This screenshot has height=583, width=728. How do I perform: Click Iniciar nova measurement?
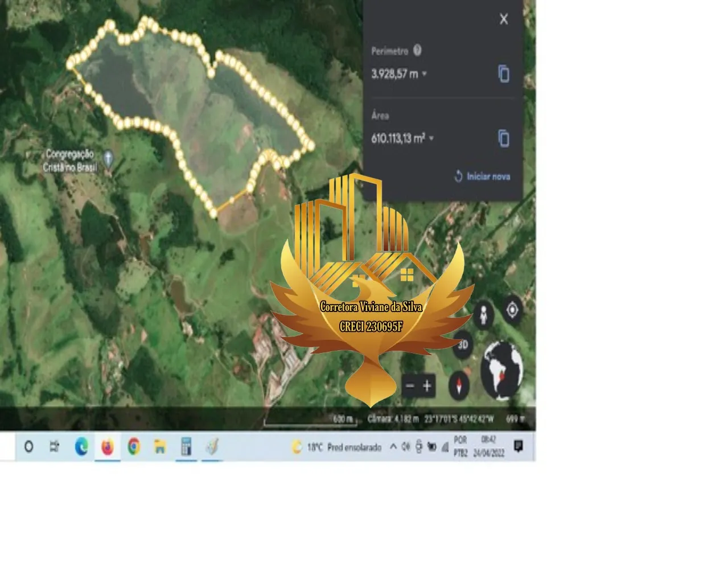(482, 176)
